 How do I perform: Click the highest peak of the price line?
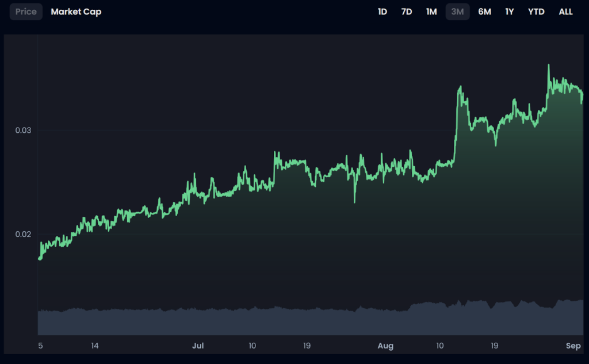click(x=548, y=65)
